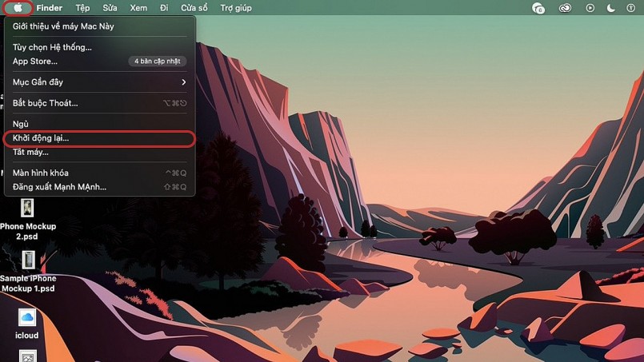Open the Creative Cloud menu bar icon
The height and width of the screenshot is (362, 644).
(x=566, y=8)
